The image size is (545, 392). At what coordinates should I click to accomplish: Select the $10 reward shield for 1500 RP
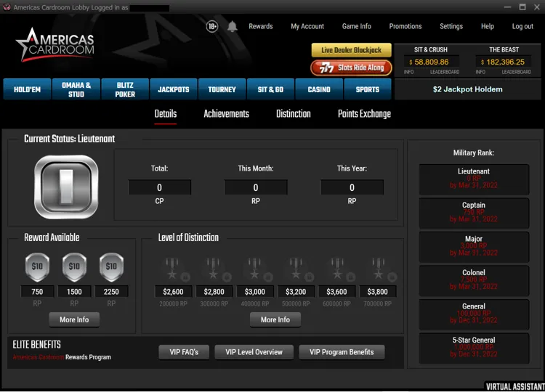pyautogui.click(x=74, y=267)
